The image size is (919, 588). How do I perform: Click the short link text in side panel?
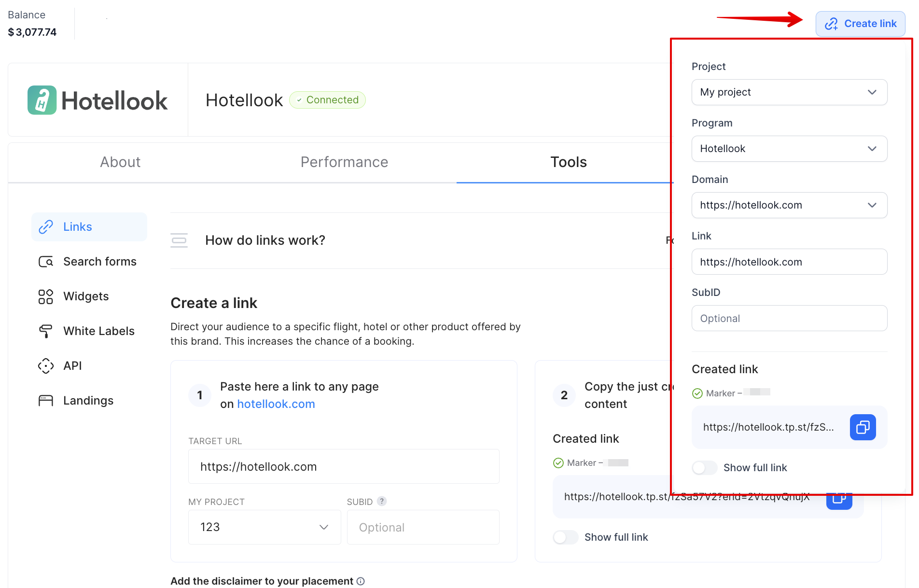(768, 427)
